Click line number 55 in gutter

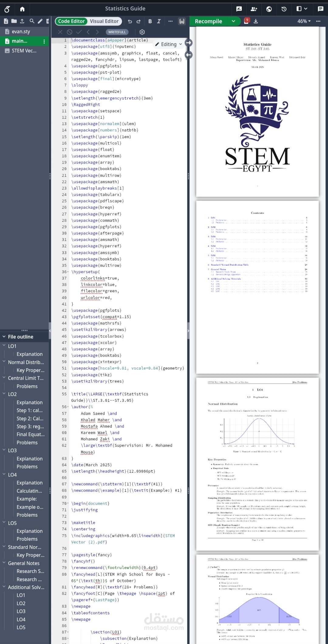click(x=64, y=394)
